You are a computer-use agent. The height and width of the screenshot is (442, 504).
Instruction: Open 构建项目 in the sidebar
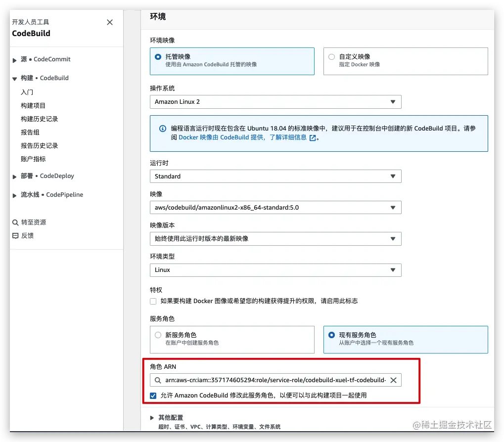click(33, 106)
